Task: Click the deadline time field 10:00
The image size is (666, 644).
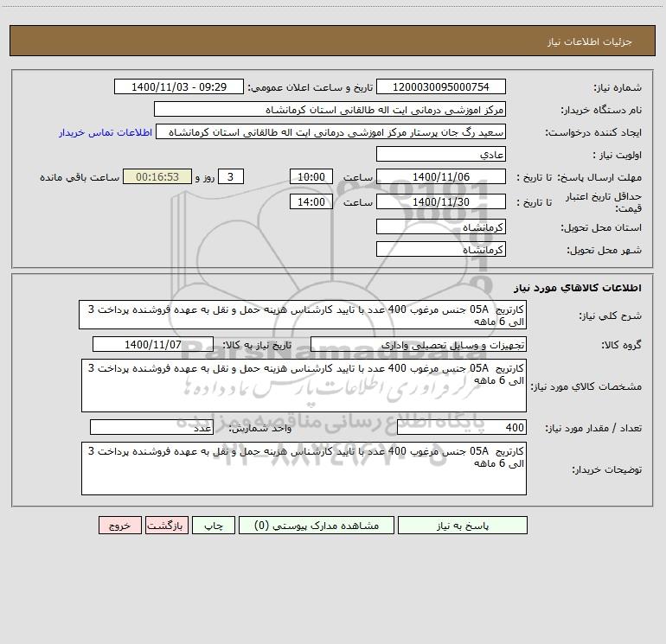Action: point(311,176)
